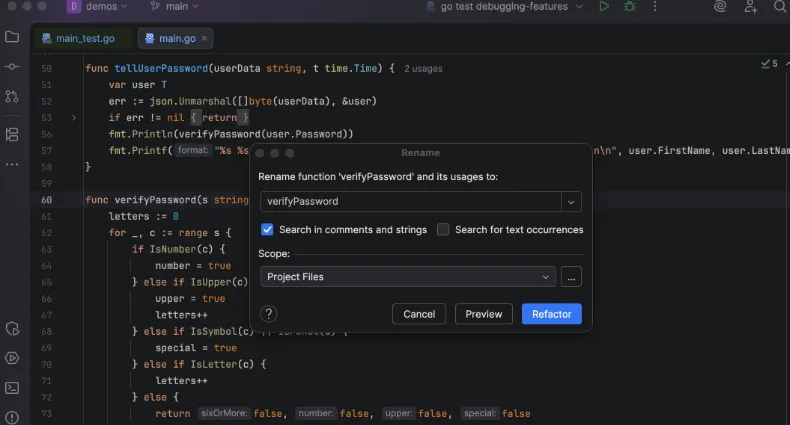Start debugging with the bug icon
The height and width of the screenshot is (425, 790).
[630, 6]
